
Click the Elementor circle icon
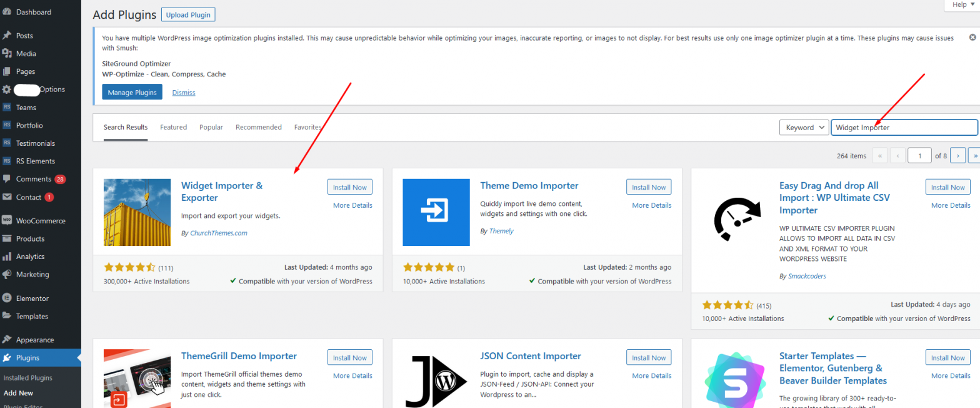pyautogui.click(x=7, y=298)
